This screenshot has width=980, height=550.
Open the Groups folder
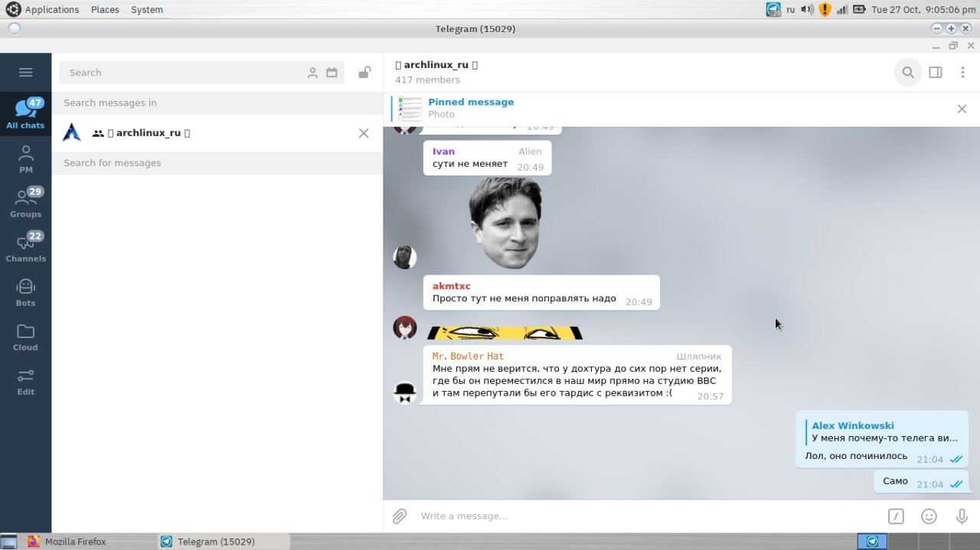click(x=25, y=203)
